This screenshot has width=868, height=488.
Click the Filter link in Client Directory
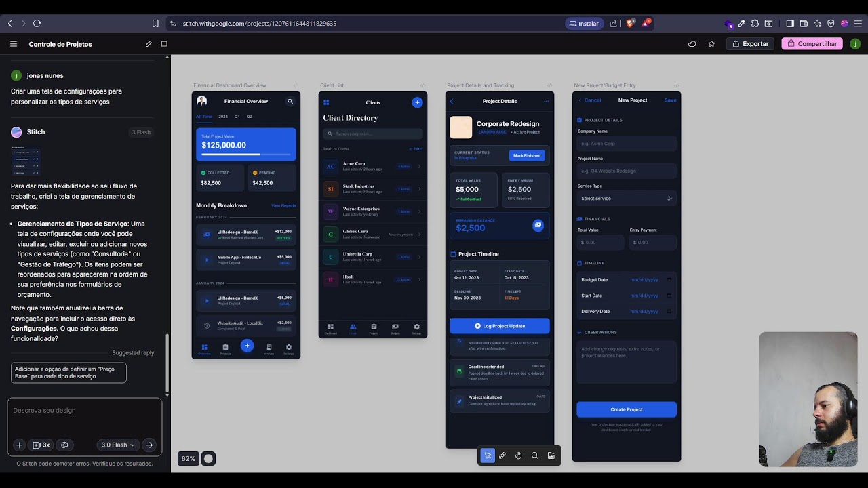pyautogui.click(x=416, y=149)
